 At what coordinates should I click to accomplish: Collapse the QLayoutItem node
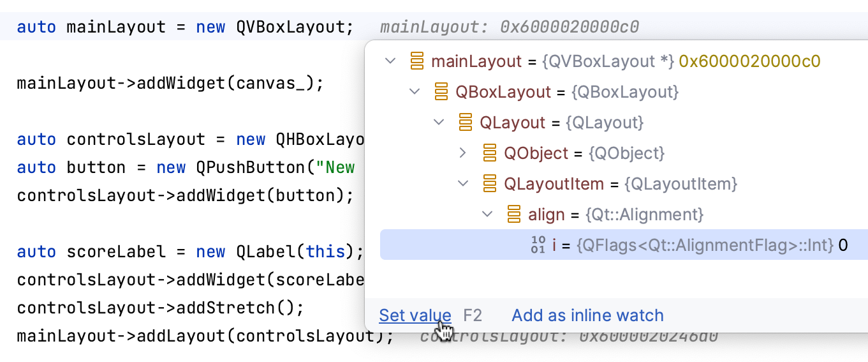[463, 184]
